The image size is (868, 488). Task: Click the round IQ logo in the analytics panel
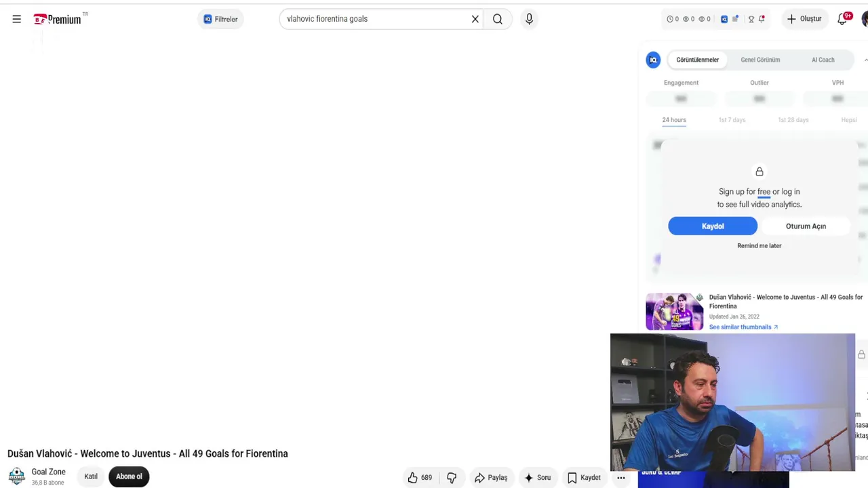click(653, 60)
